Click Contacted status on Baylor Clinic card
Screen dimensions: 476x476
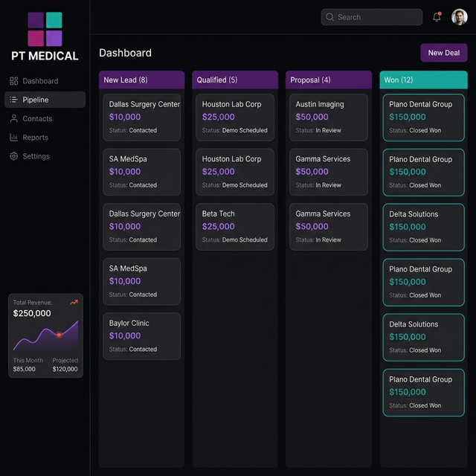tap(143, 349)
